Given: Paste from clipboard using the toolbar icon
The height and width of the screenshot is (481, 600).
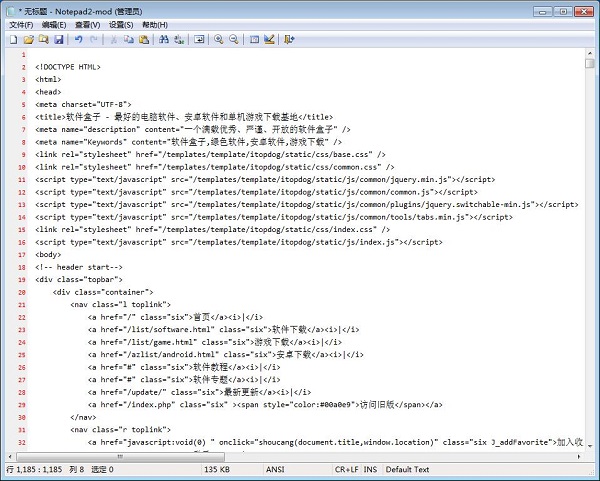Looking at the screenshot, I should click(x=144, y=39).
